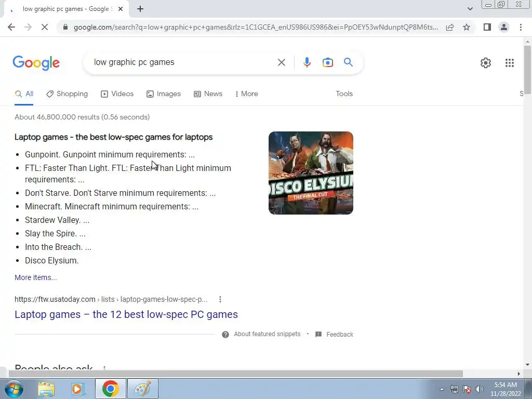Open a new browser tab

(x=140, y=9)
